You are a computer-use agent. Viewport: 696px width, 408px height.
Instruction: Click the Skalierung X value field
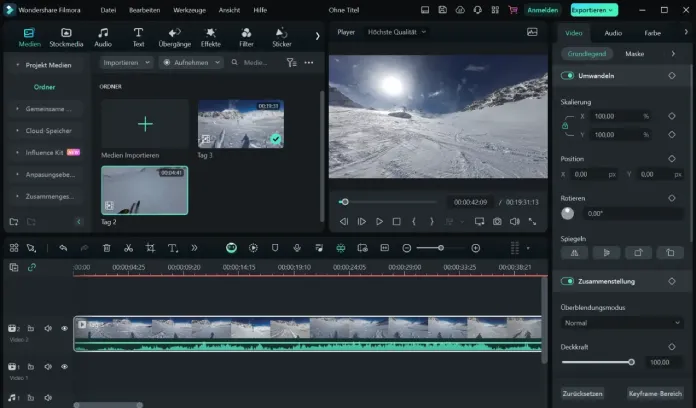click(x=620, y=116)
